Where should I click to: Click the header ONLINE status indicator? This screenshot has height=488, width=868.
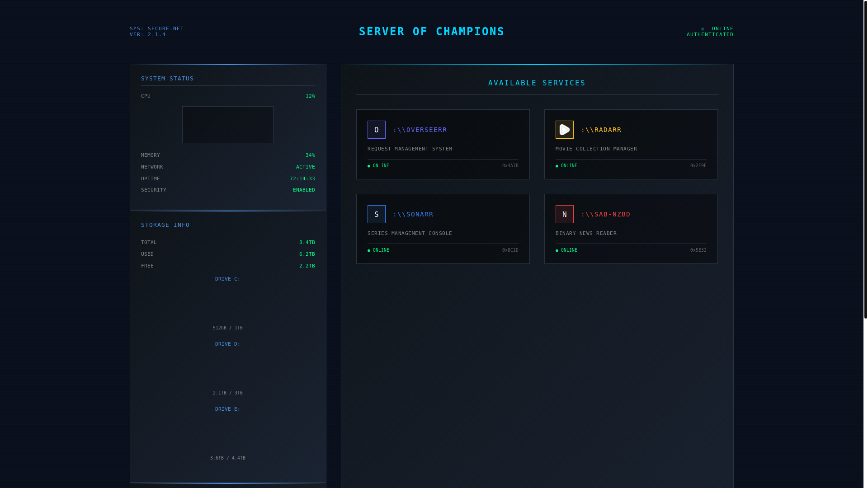(x=717, y=28)
